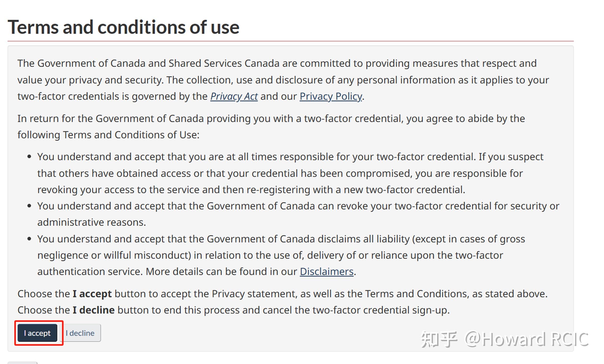Viewport: 604px width, 364px height.
Task: Click the Terms and conditions of use heading
Action: 124,27
